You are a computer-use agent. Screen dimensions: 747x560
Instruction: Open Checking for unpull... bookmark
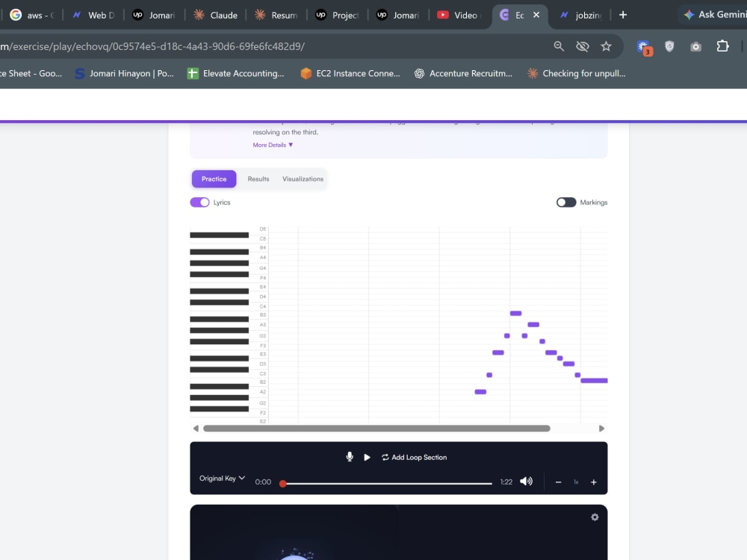click(x=577, y=73)
